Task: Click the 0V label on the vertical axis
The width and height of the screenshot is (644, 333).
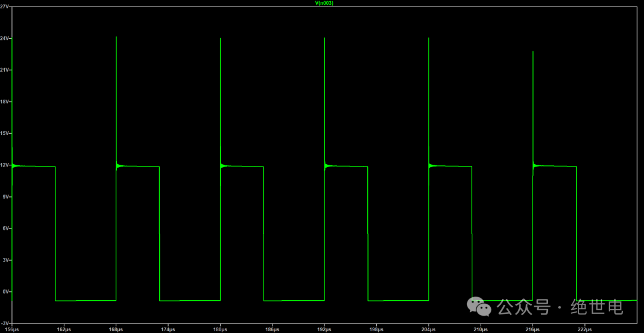Action: (x=7, y=292)
